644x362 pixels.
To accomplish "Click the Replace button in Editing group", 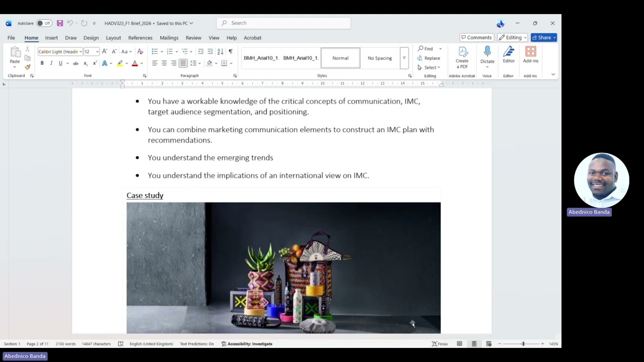I will coord(429,58).
